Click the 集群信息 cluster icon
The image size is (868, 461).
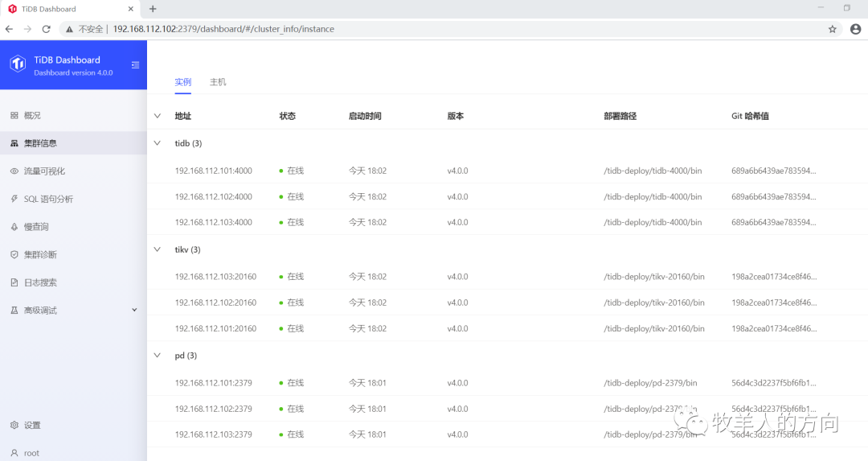click(x=14, y=143)
